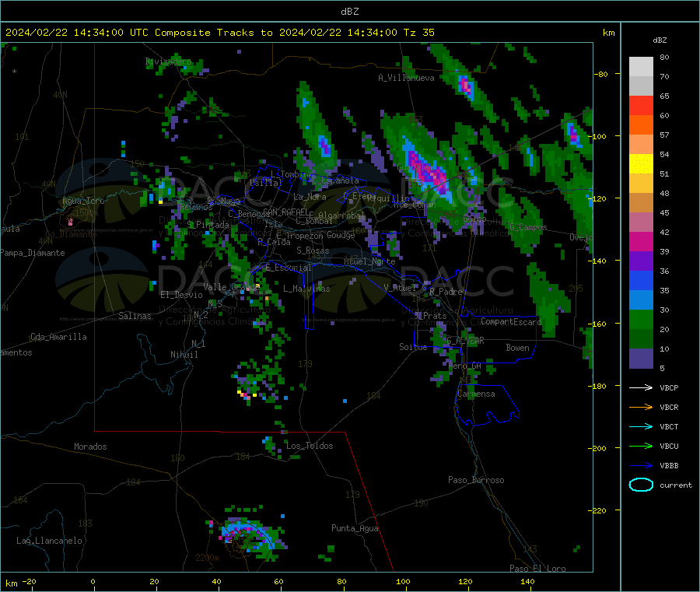Click the 'Nihuil' map label

[184, 355]
